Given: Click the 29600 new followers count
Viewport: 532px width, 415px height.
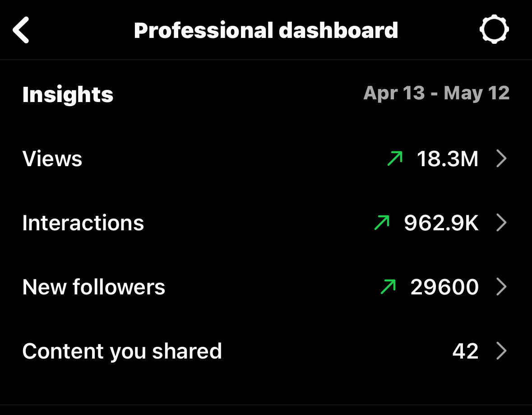Looking at the screenshot, I should pos(444,287).
